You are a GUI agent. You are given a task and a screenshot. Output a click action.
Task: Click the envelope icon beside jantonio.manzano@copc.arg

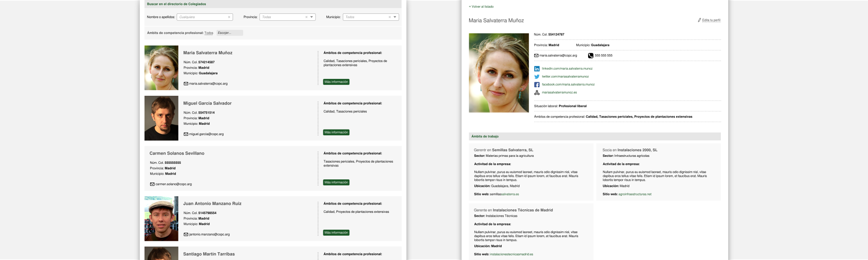click(186, 234)
